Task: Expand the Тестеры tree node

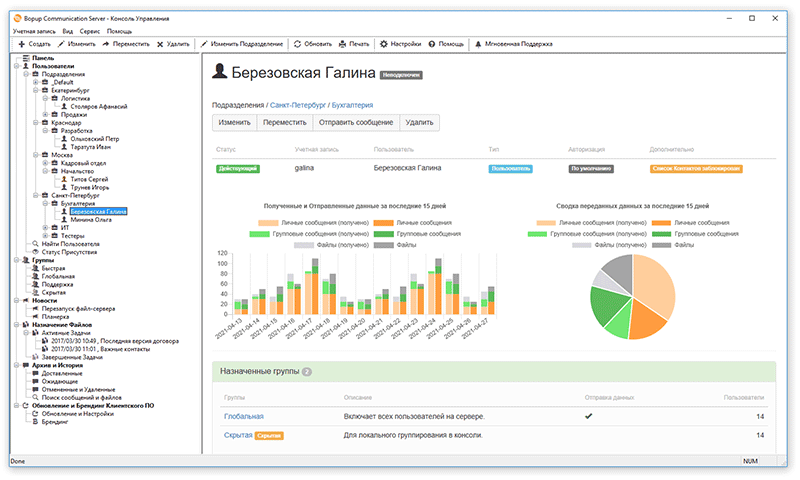Action: (44, 235)
